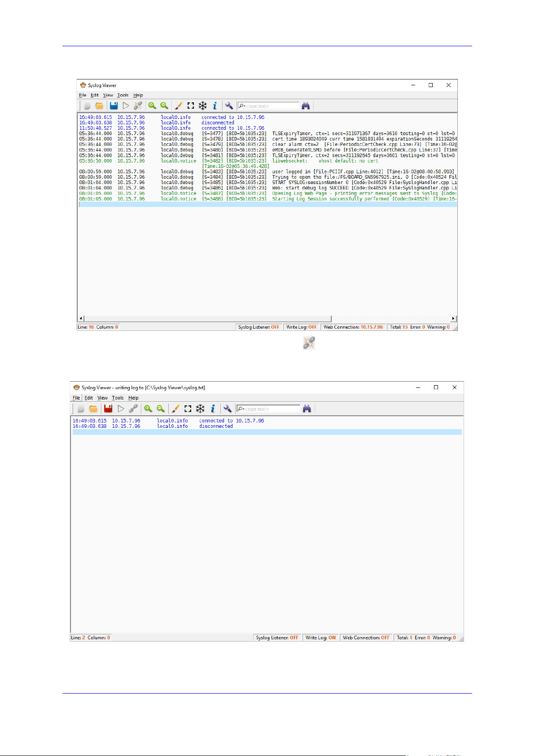Viewport: 535px width, 756px height.
Task: Click the new file icon in upper Syslog Viewer
Action: (x=87, y=106)
